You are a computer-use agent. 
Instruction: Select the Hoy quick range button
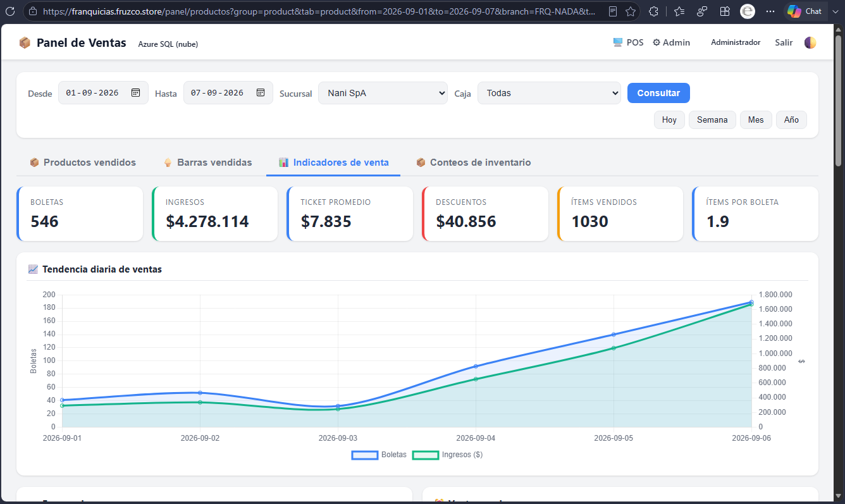click(x=669, y=120)
